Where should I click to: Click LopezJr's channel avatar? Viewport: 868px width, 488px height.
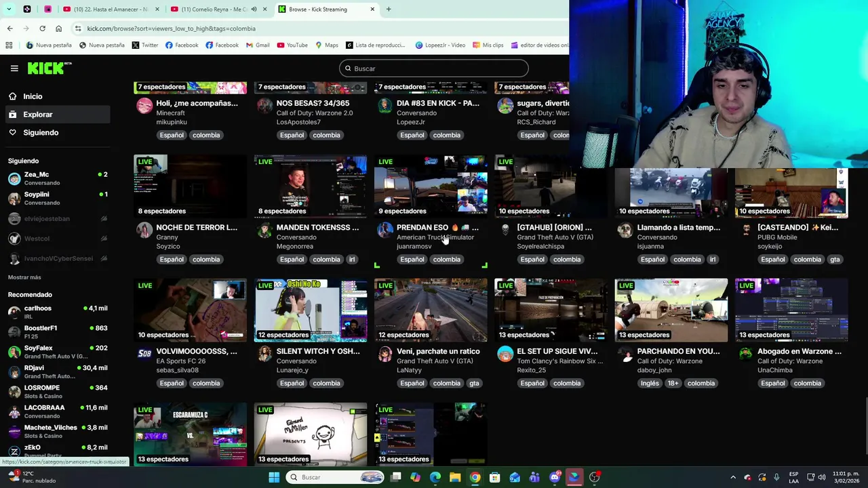click(x=385, y=106)
